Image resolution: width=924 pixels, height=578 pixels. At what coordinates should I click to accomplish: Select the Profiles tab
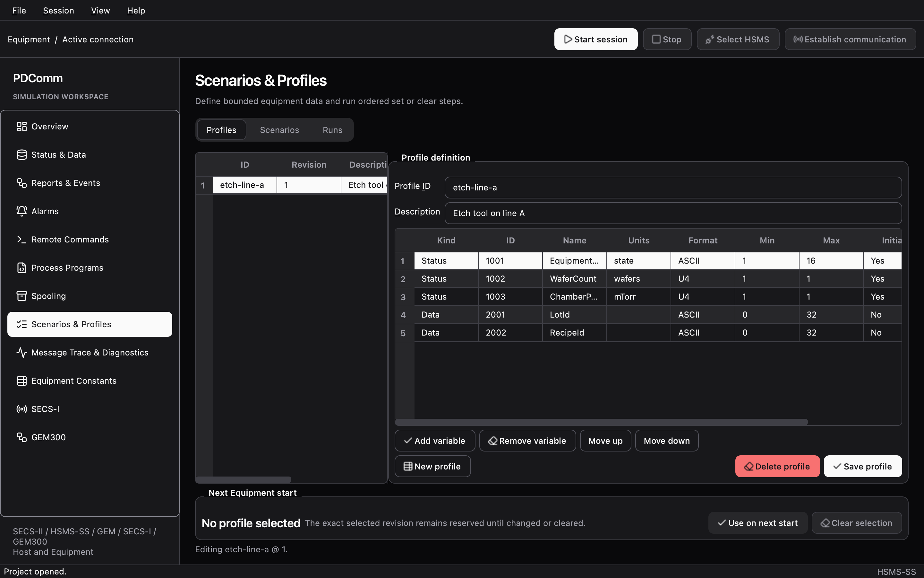[221, 130]
